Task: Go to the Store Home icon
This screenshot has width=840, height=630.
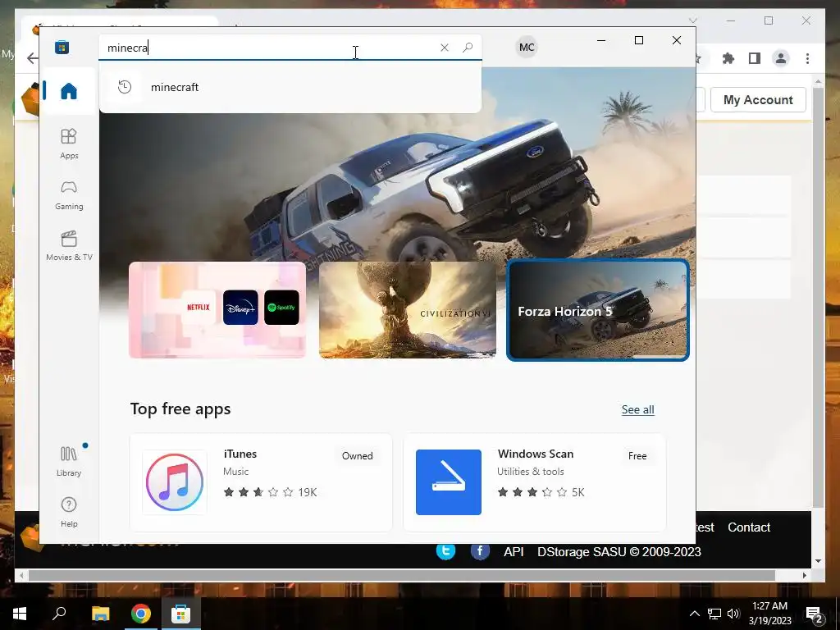Action: [x=69, y=90]
